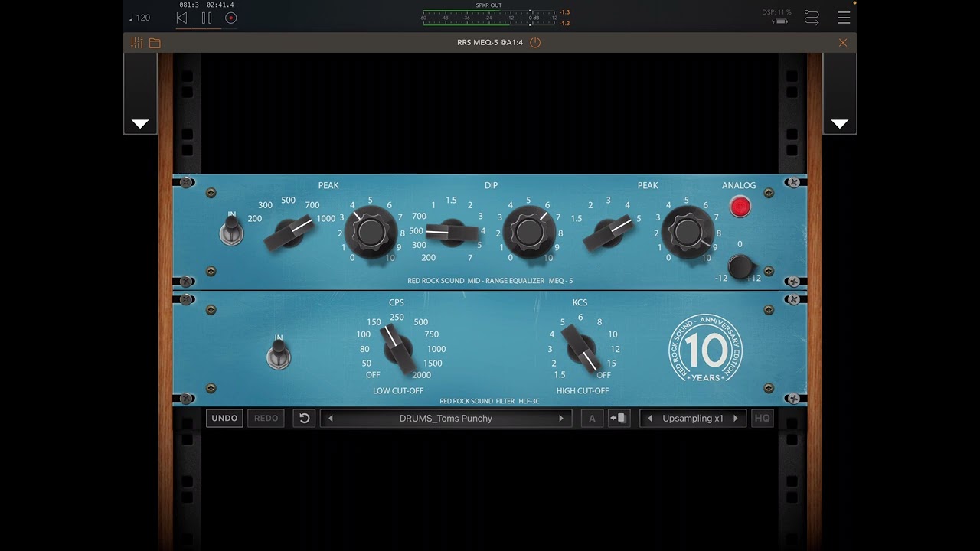
Task: Increase upsampling with right arrow
Action: point(736,419)
